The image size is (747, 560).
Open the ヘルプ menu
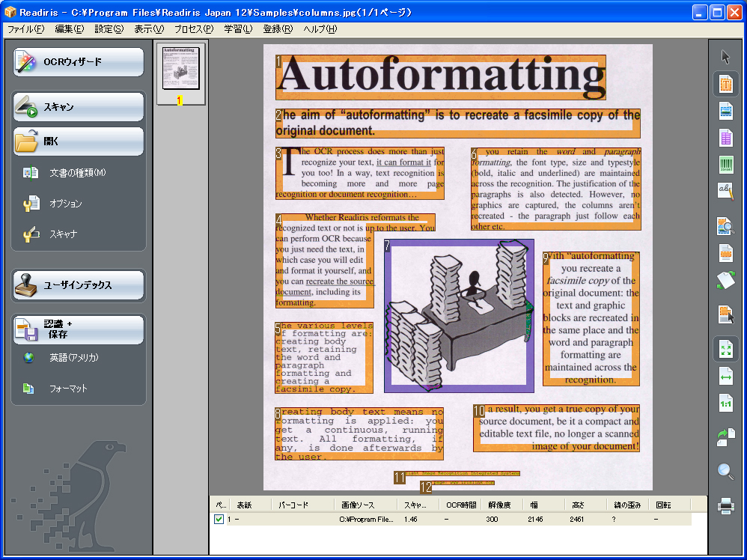320,29
